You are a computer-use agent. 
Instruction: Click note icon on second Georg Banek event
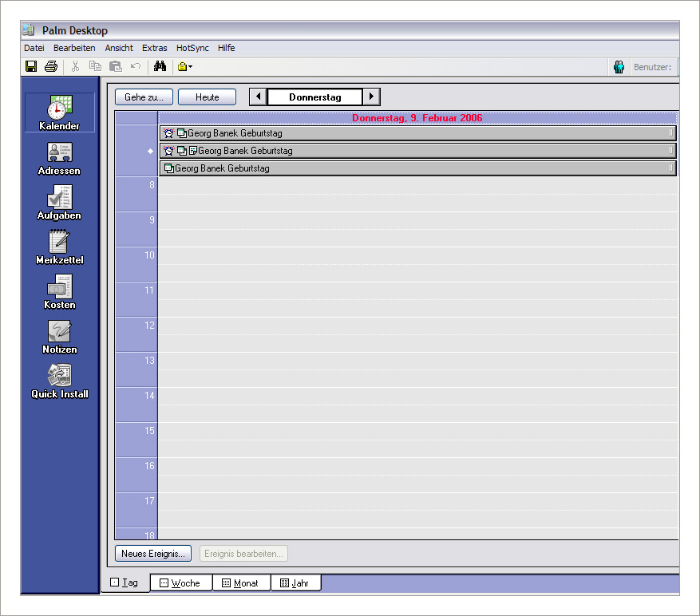click(193, 151)
